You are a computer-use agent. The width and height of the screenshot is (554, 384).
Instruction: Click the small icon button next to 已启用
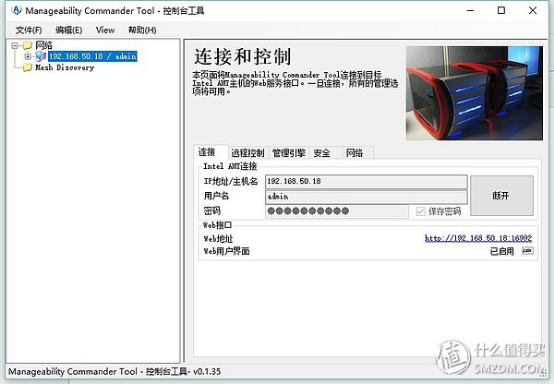pos(528,251)
